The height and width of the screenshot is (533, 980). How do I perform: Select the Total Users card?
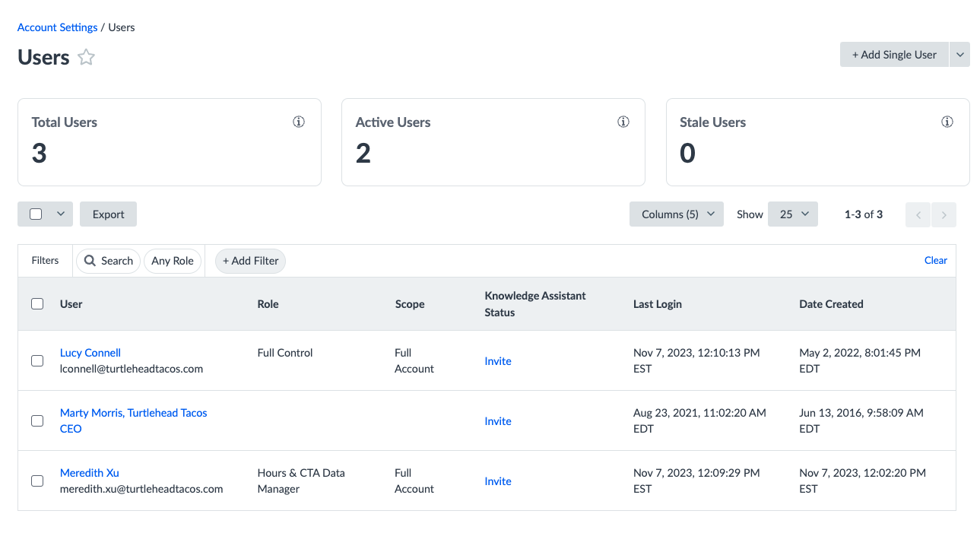click(170, 142)
